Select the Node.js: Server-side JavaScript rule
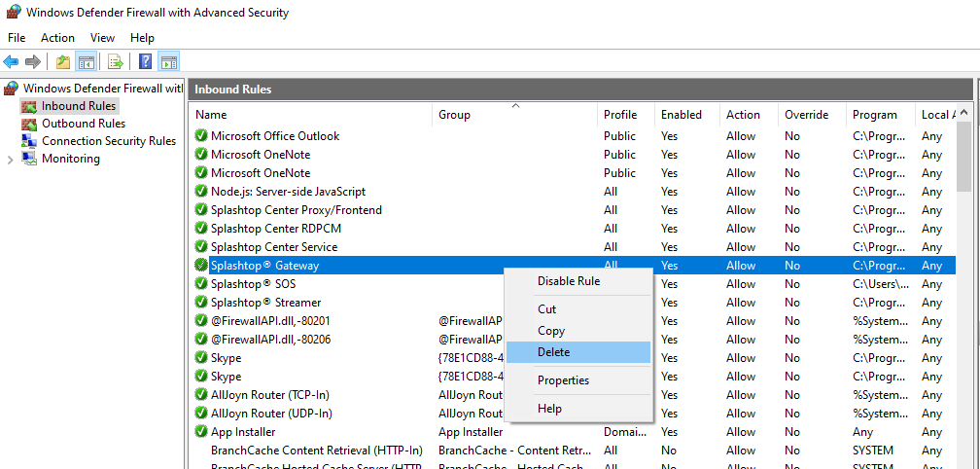The height and width of the screenshot is (469, 980). 288,192
